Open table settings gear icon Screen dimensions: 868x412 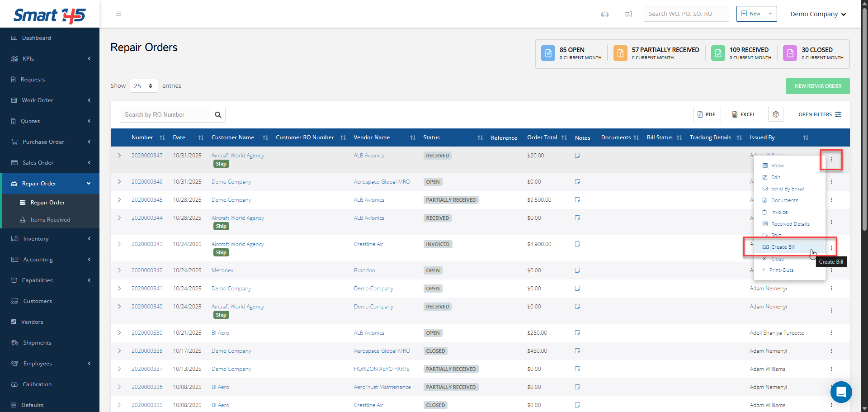pos(775,114)
